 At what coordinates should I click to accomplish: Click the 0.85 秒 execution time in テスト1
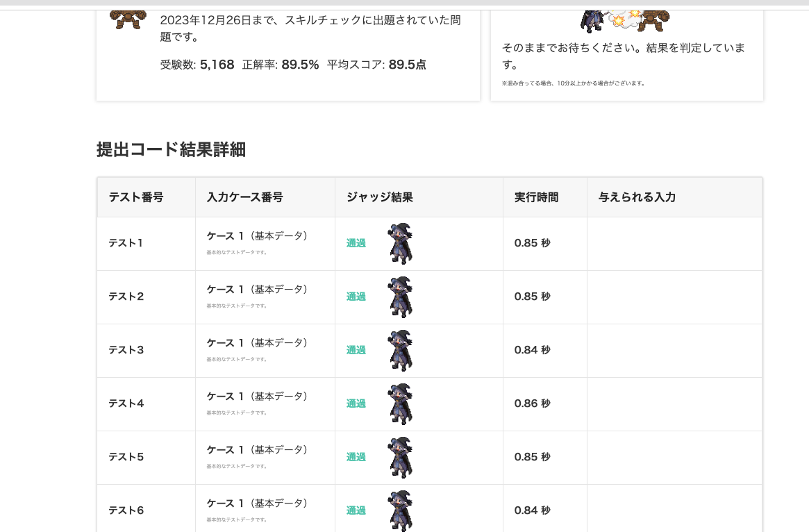point(532,243)
